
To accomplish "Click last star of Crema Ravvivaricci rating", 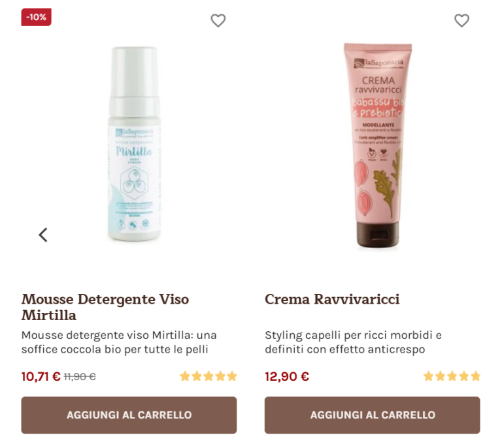I will pyautogui.click(x=475, y=376).
